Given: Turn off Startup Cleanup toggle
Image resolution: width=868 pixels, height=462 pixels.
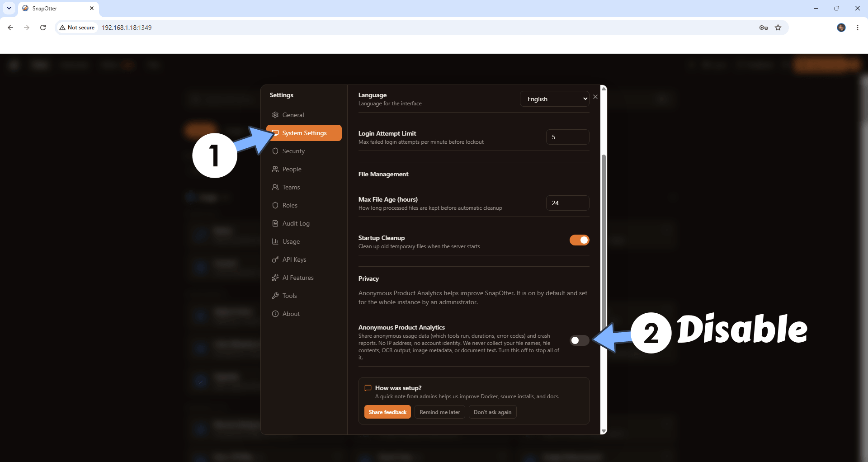Looking at the screenshot, I should click(579, 240).
